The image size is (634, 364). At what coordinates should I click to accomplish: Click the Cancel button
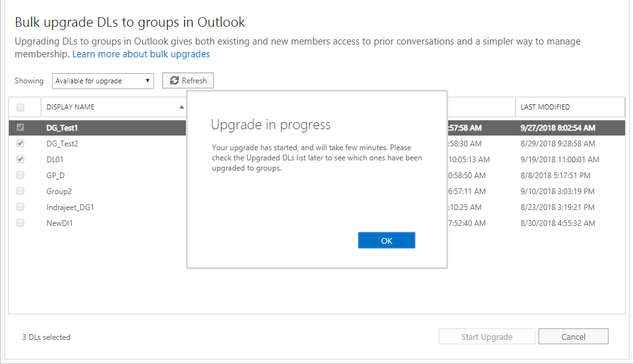pos(573,337)
